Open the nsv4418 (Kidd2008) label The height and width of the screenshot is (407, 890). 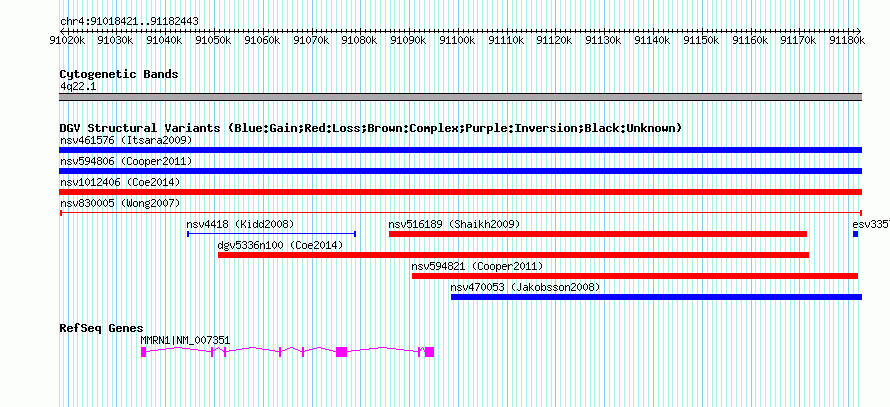point(241,224)
